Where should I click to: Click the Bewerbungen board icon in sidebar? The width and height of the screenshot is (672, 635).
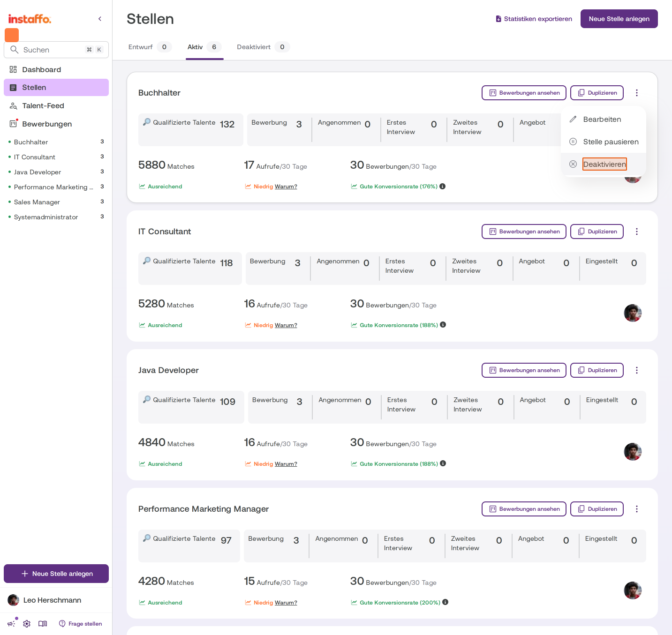tap(13, 124)
